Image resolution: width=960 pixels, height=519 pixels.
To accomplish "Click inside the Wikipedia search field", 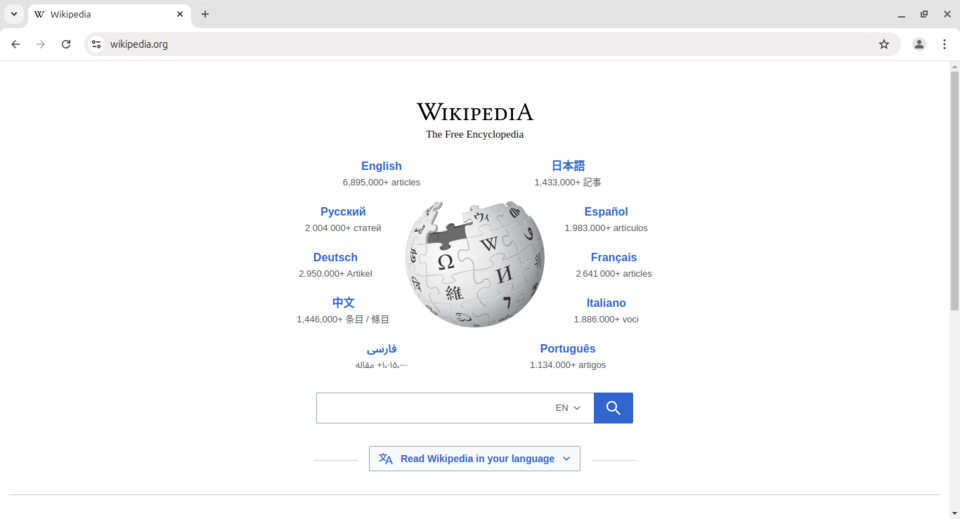I will click(432, 408).
